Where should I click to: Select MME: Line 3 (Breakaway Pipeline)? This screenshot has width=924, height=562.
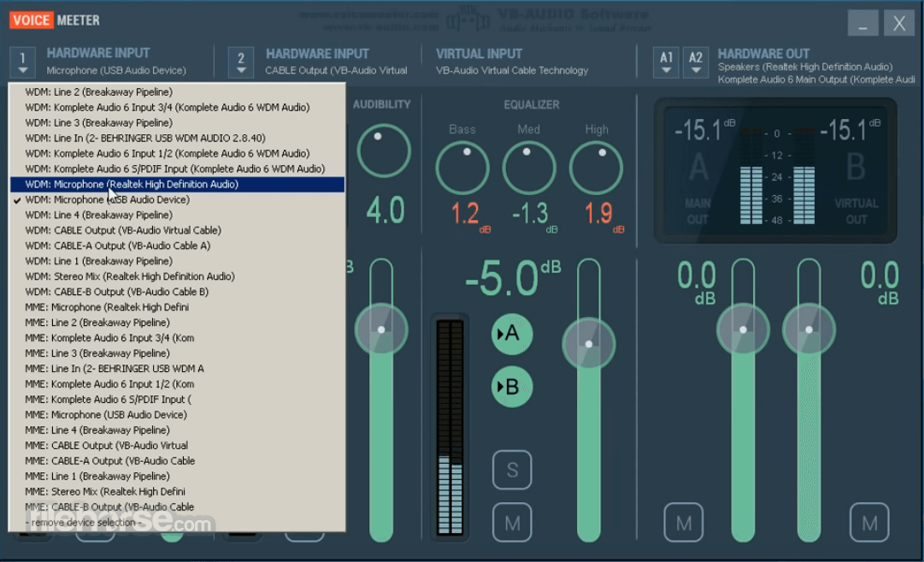178,352
